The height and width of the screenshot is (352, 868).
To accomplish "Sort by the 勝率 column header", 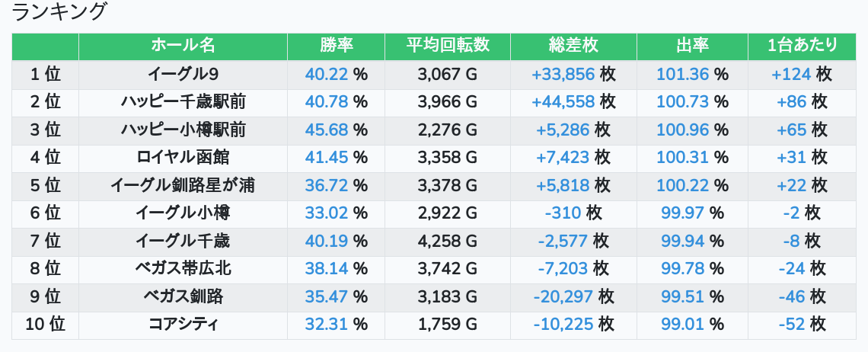I will tap(336, 46).
